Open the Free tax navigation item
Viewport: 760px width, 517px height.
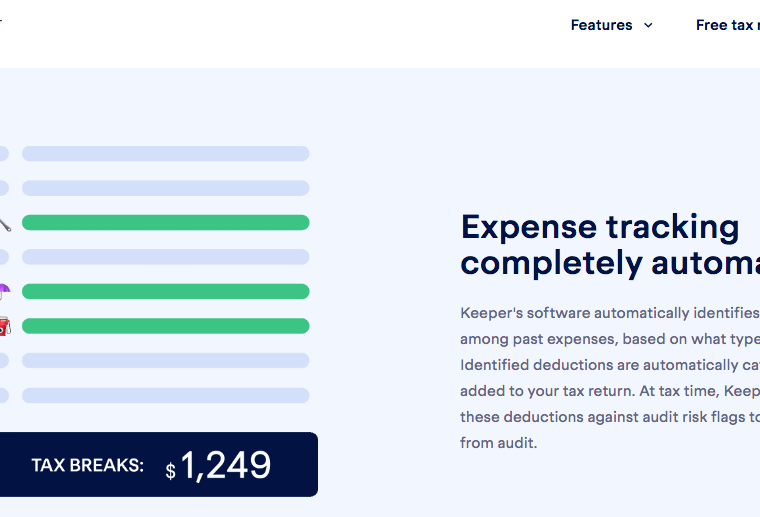tap(728, 25)
